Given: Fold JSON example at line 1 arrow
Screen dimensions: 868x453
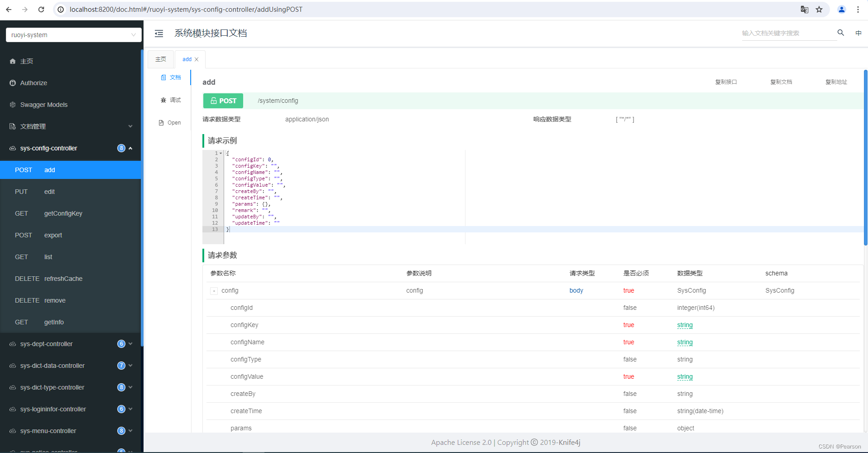Looking at the screenshot, I should [x=221, y=153].
